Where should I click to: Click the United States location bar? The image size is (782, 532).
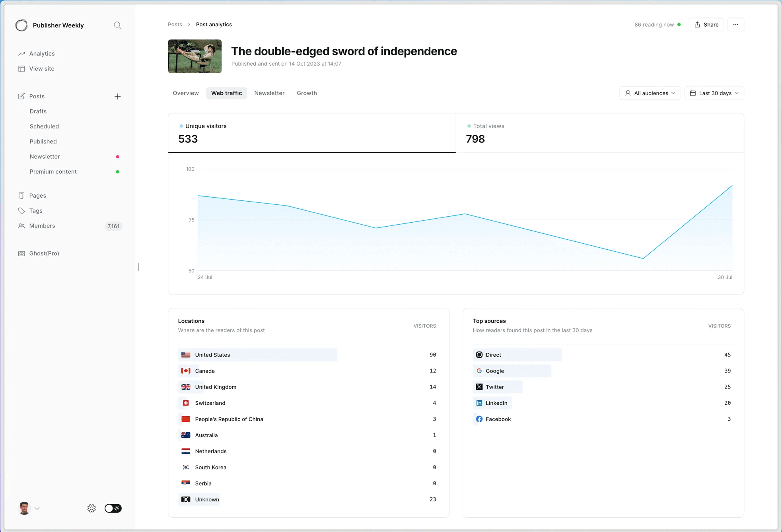[x=258, y=355]
